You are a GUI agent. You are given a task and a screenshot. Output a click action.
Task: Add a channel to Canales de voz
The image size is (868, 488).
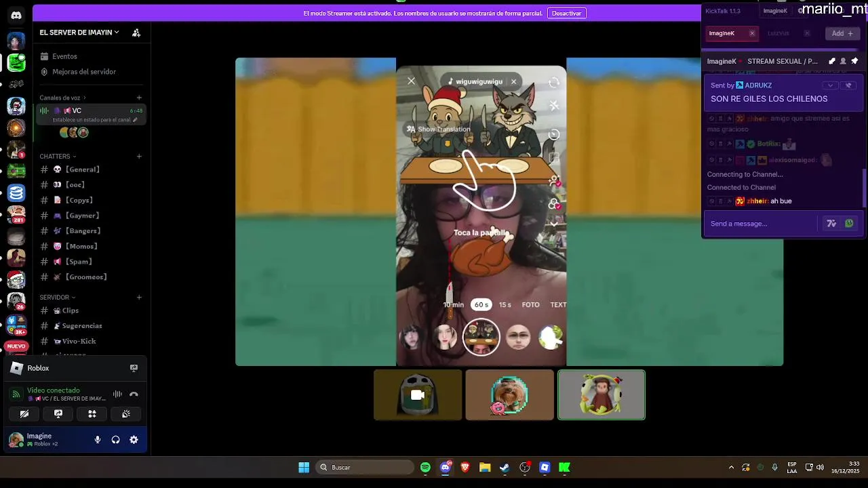coord(139,98)
